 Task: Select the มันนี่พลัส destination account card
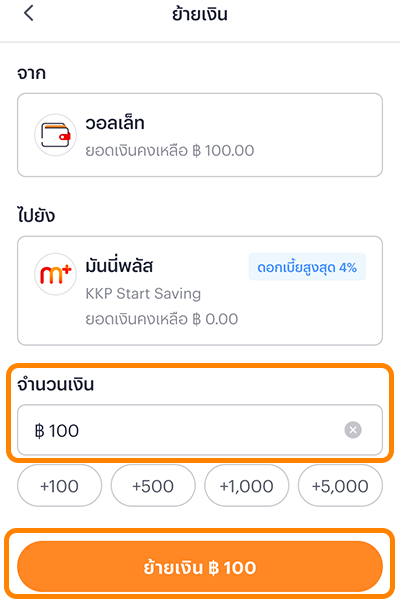pos(200,291)
